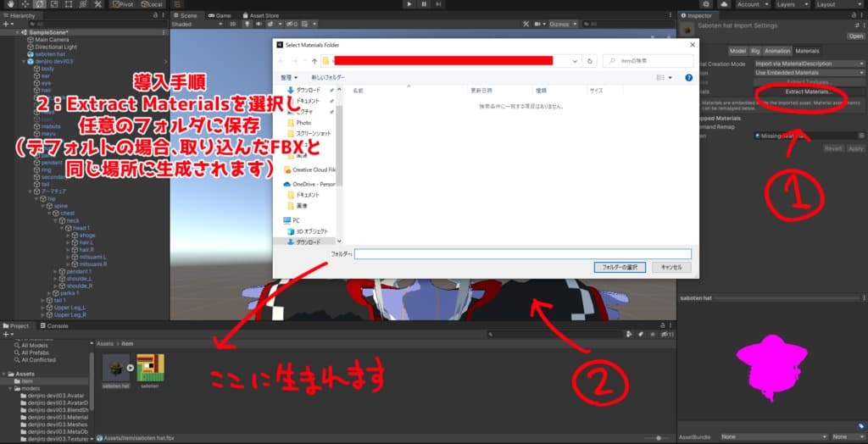The width and height of the screenshot is (868, 444).
Task: Open the Shaded draw mode dropdown
Action: click(x=197, y=25)
